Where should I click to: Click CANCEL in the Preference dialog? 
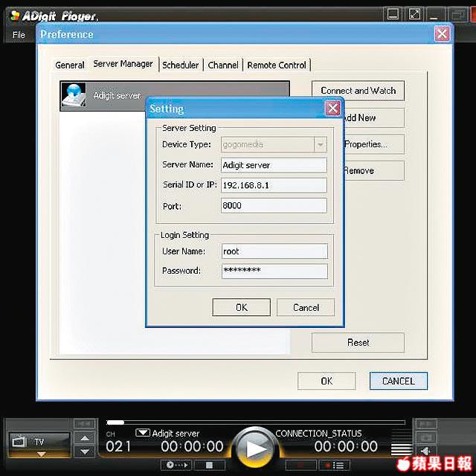(399, 381)
